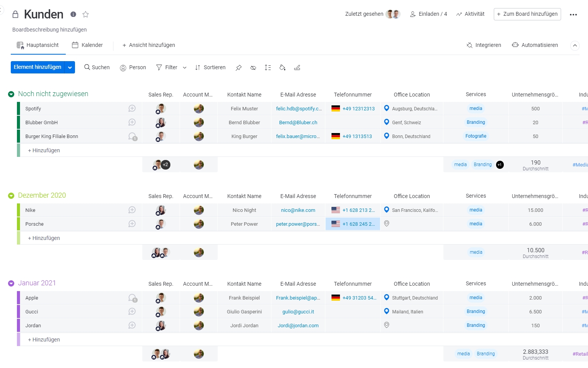Edit the Boardbeschreibung hinzufügen text
The width and height of the screenshot is (588, 368).
click(49, 30)
